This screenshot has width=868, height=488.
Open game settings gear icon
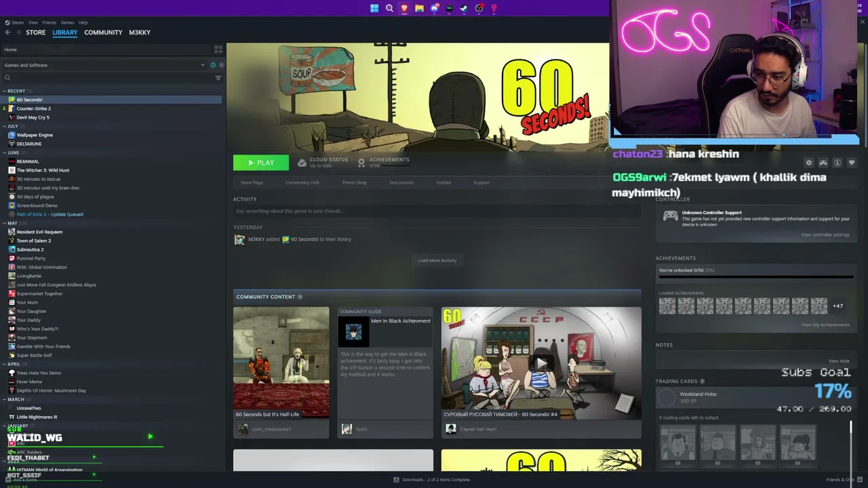(808, 163)
